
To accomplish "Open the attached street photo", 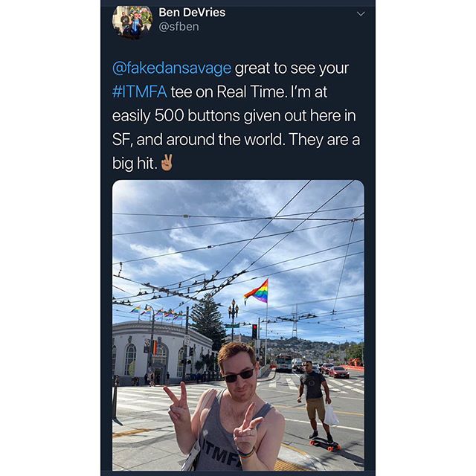I will [238, 325].
